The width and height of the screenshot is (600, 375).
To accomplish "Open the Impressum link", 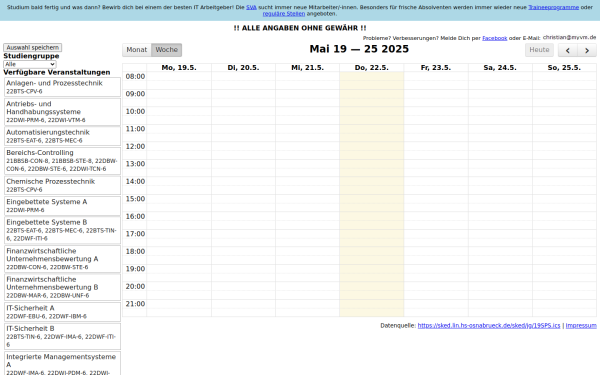I will pos(581,326).
